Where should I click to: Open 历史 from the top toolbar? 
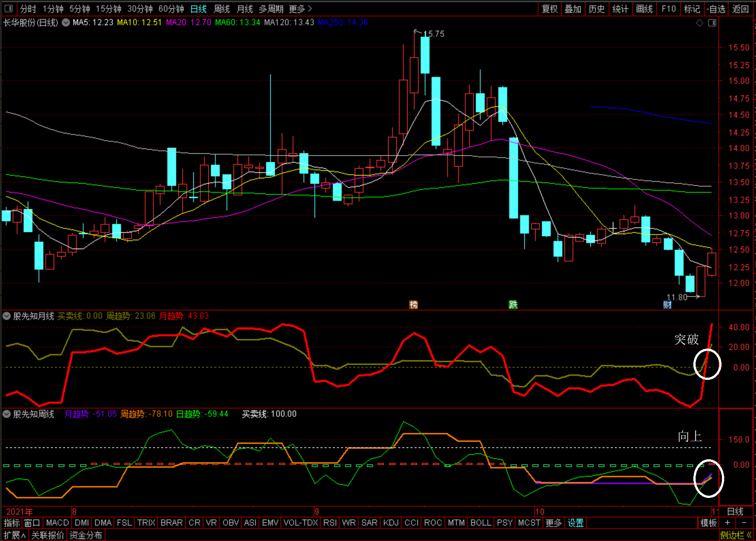(597, 9)
